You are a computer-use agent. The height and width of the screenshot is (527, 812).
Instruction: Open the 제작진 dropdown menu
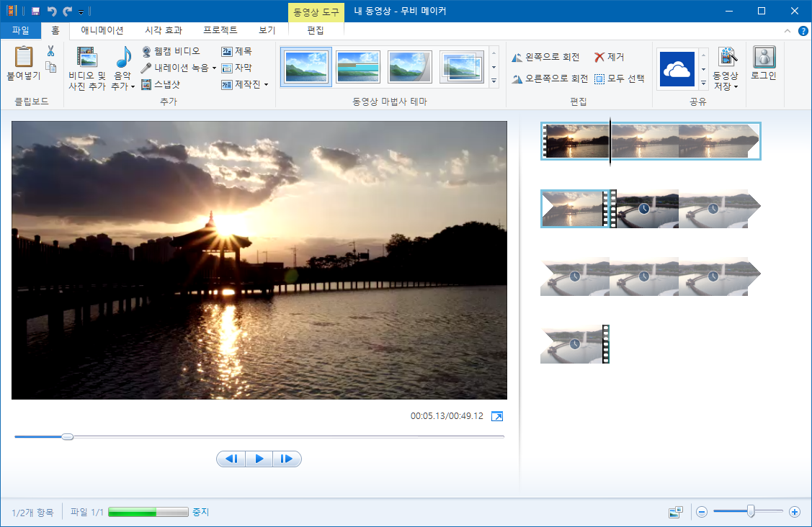[x=245, y=83]
